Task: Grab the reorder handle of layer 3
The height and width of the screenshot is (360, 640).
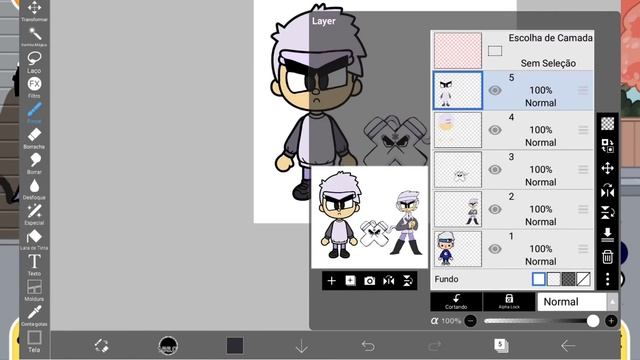Action: [x=583, y=169]
